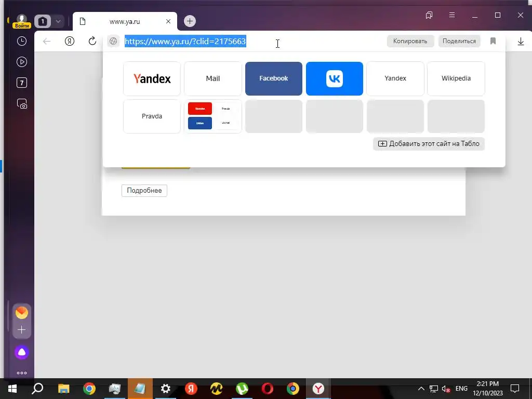The image size is (532, 399).
Task: Open the folder tile with four sites
Action: (x=212, y=116)
